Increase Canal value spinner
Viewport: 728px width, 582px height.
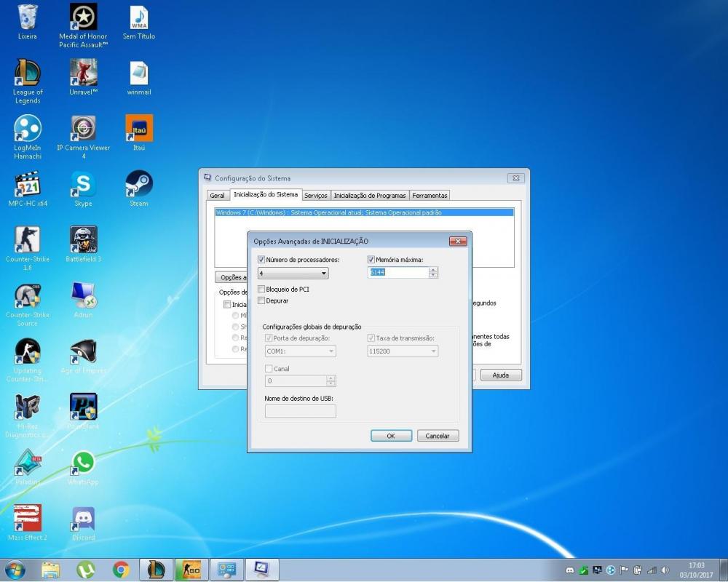coord(331,378)
